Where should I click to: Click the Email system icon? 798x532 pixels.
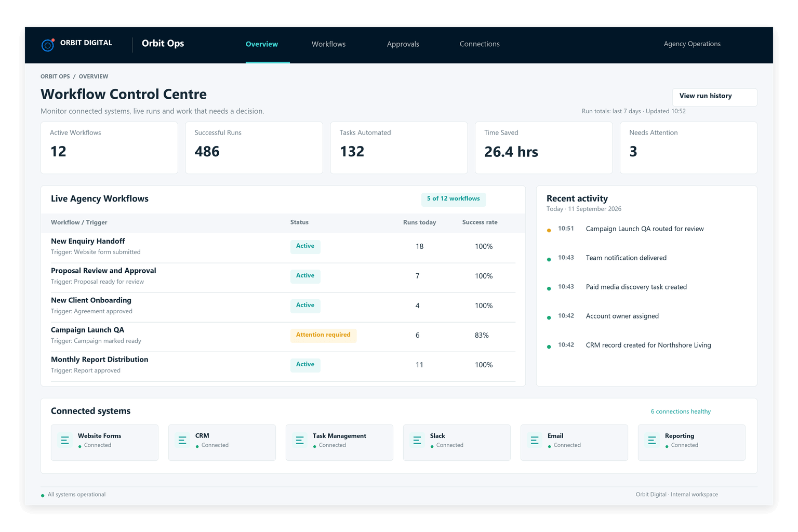click(535, 440)
